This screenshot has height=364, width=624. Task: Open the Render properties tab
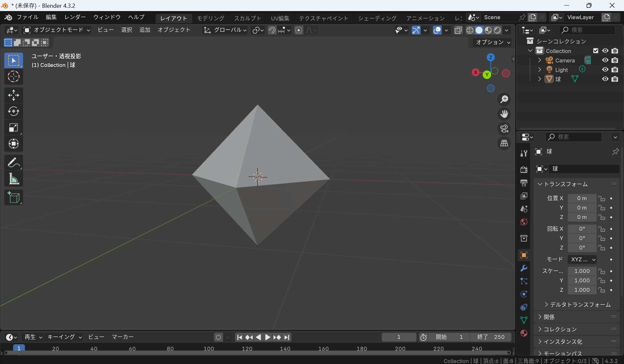pos(524,170)
